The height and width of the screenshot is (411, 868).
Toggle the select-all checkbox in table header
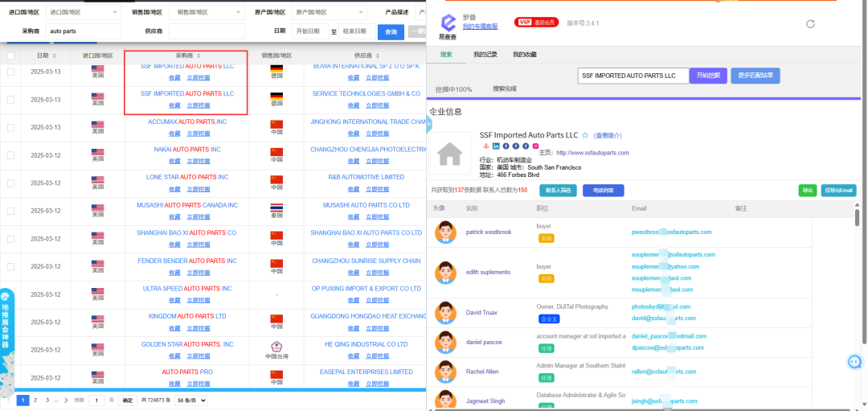tap(10, 55)
